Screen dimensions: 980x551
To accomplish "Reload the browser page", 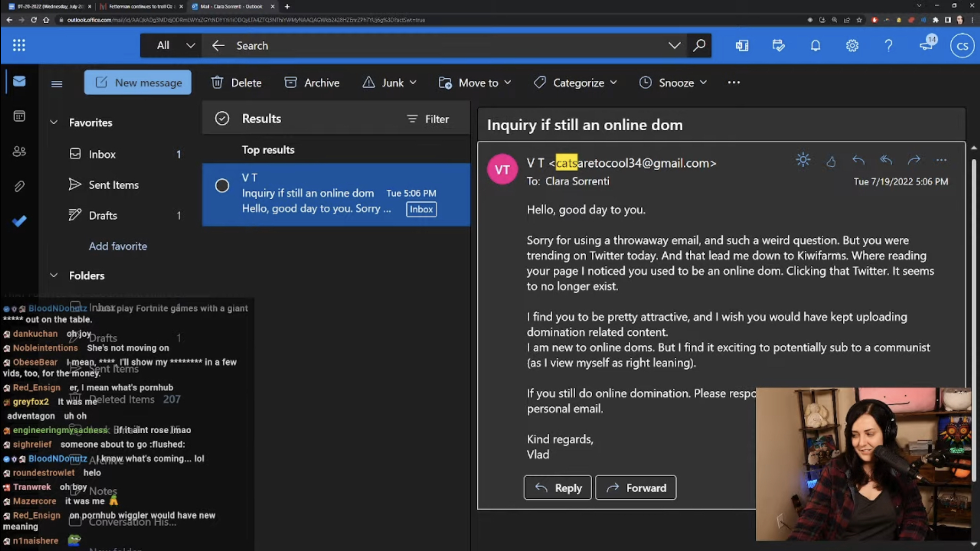I will point(33,20).
